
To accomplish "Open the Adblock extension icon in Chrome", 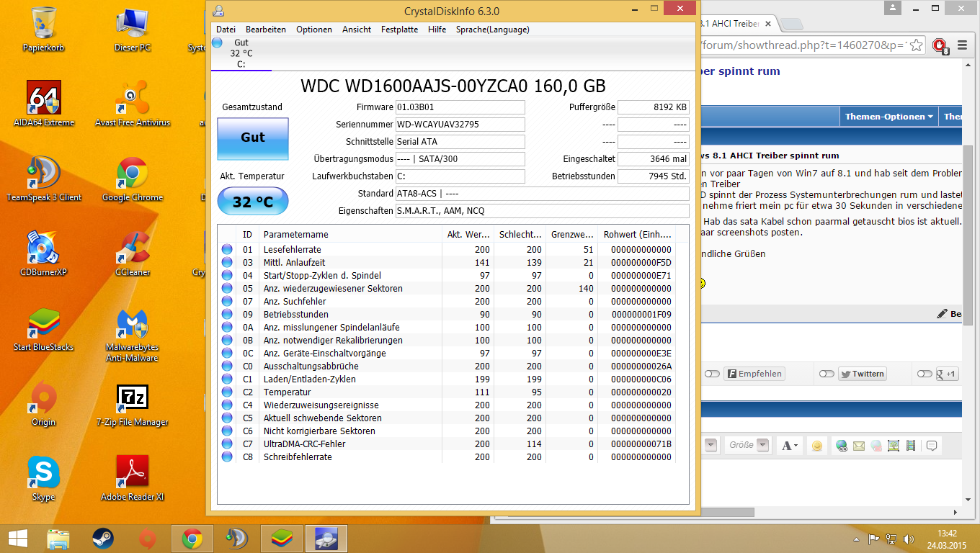I will [940, 45].
